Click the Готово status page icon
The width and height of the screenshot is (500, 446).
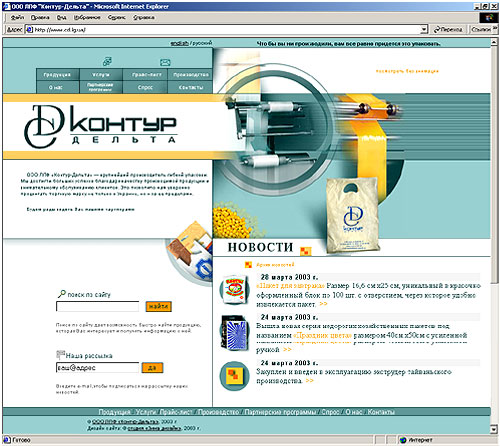pos(7,440)
